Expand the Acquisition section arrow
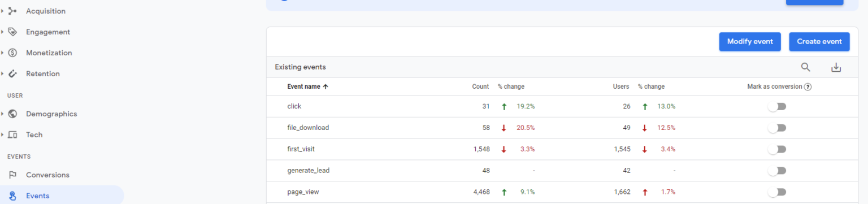868x204 pixels. [2, 11]
